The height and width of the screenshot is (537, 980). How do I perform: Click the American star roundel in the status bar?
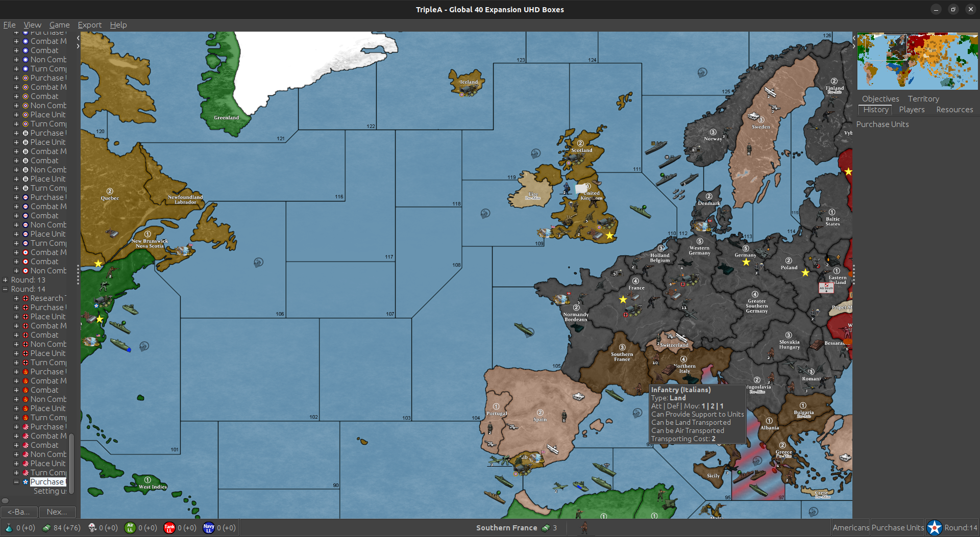934,528
